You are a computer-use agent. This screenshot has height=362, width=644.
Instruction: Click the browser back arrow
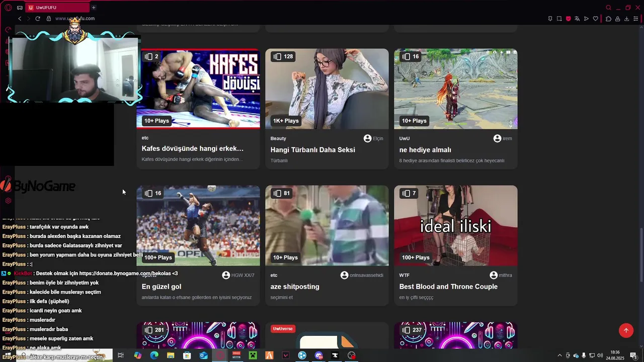coord(20,19)
